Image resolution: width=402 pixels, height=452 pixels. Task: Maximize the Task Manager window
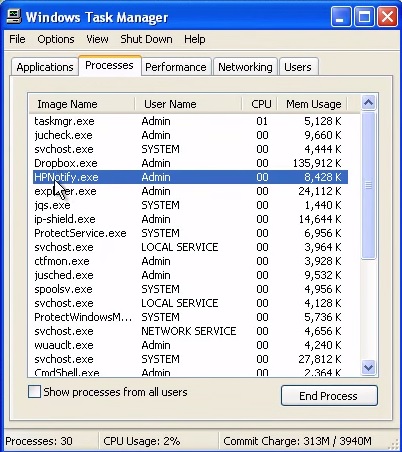(364, 16)
